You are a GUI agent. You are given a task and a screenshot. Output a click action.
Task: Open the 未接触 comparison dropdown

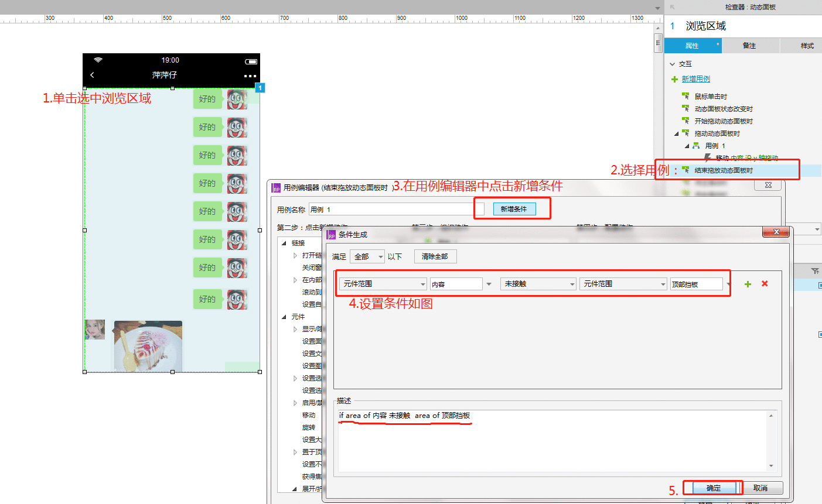click(x=538, y=284)
